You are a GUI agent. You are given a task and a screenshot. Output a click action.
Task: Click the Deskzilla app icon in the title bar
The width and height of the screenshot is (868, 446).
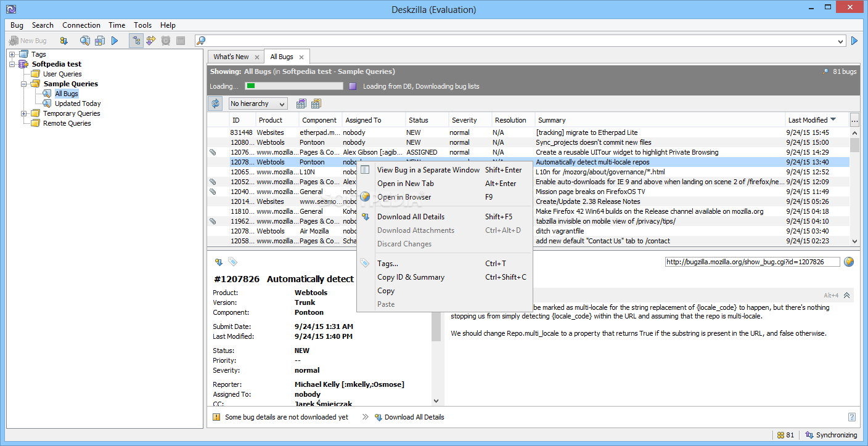coord(10,9)
